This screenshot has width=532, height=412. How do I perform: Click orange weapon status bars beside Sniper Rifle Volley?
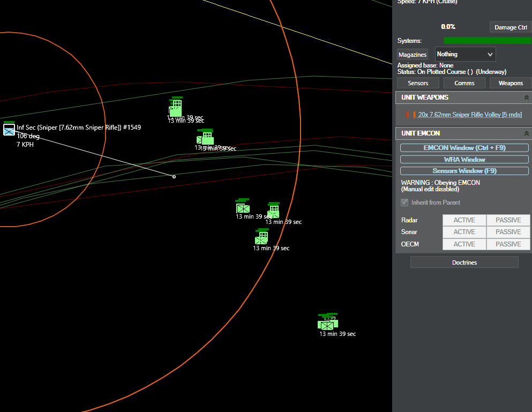coord(410,115)
